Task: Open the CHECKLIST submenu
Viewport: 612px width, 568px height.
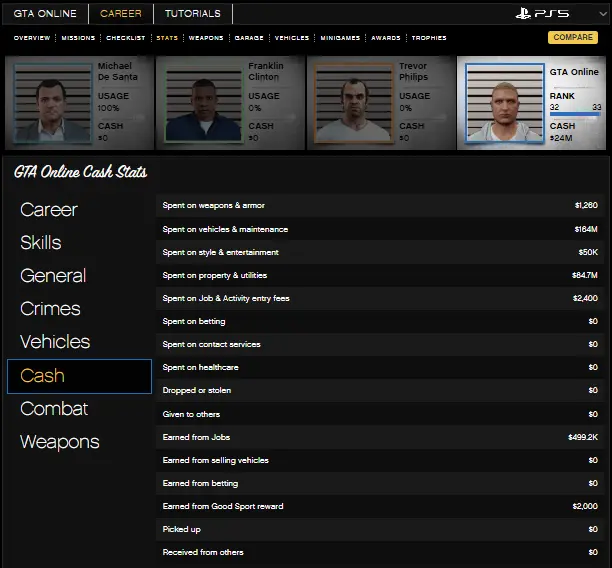Action: (126, 38)
